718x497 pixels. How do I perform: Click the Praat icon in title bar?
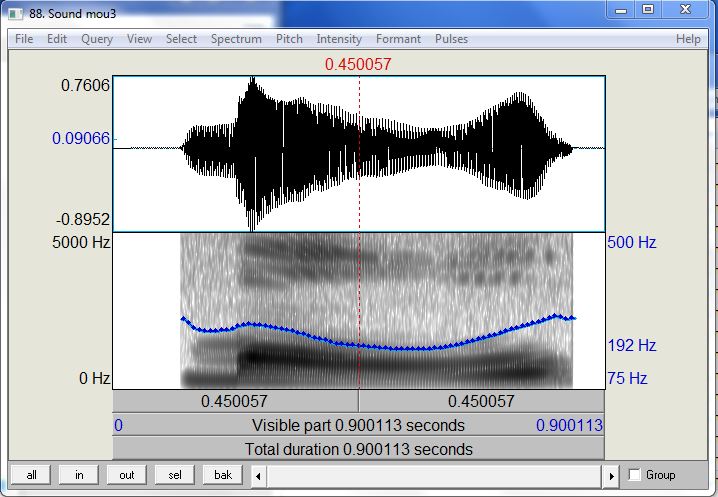tap(16, 14)
